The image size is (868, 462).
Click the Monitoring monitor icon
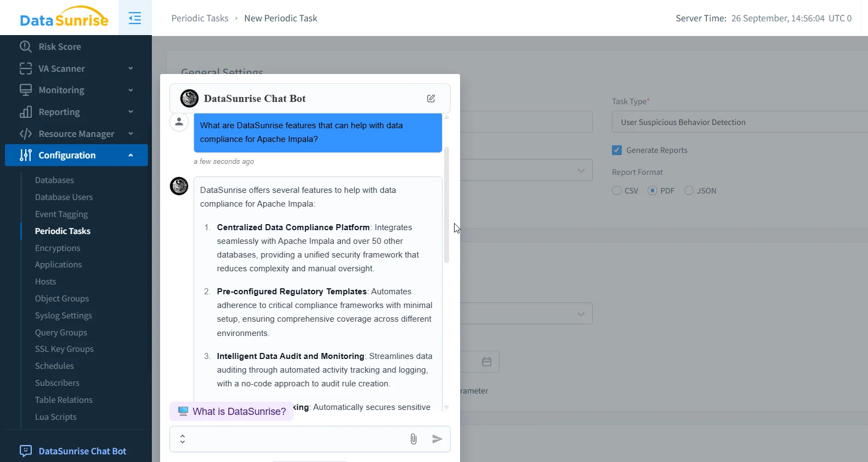pos(26,90)
